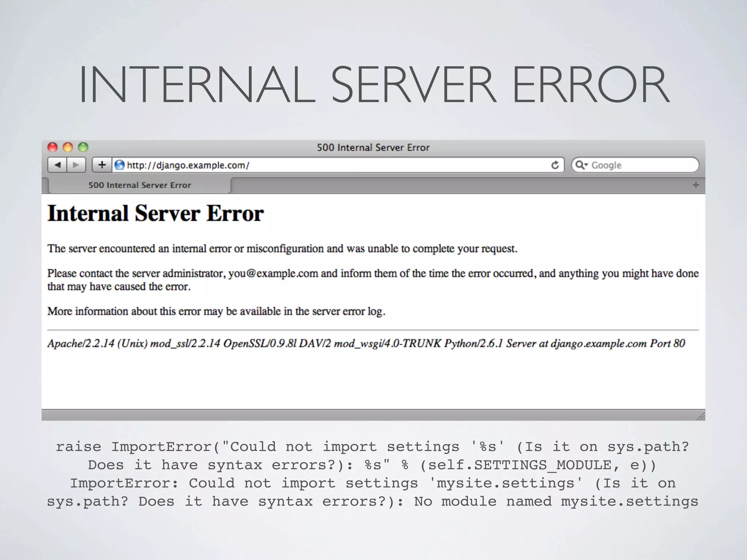747x560 pixels.
Task: Open the search magnifier dropdown in Google field
Action: (581, 165)
